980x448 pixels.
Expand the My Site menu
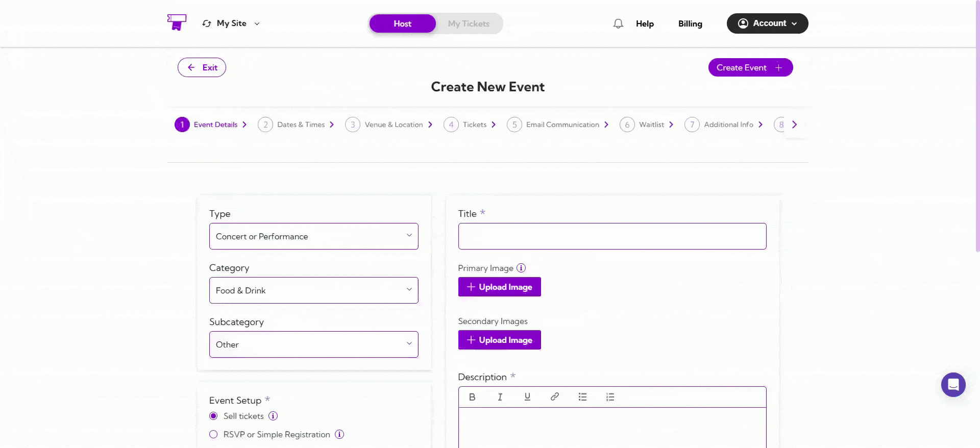point(231,23)
